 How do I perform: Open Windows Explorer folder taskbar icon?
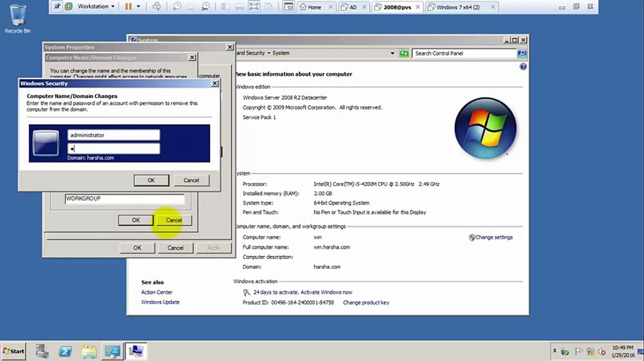tap(89, 351)
